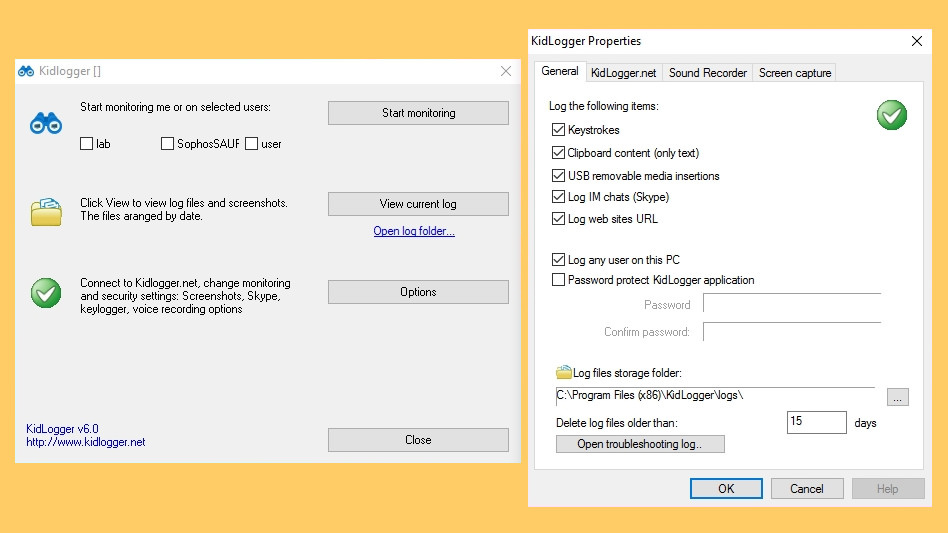The width and height of the screenshot is (948, 533).
Task: Toggle USB removable media insertions logging
Action: (559, 176)
